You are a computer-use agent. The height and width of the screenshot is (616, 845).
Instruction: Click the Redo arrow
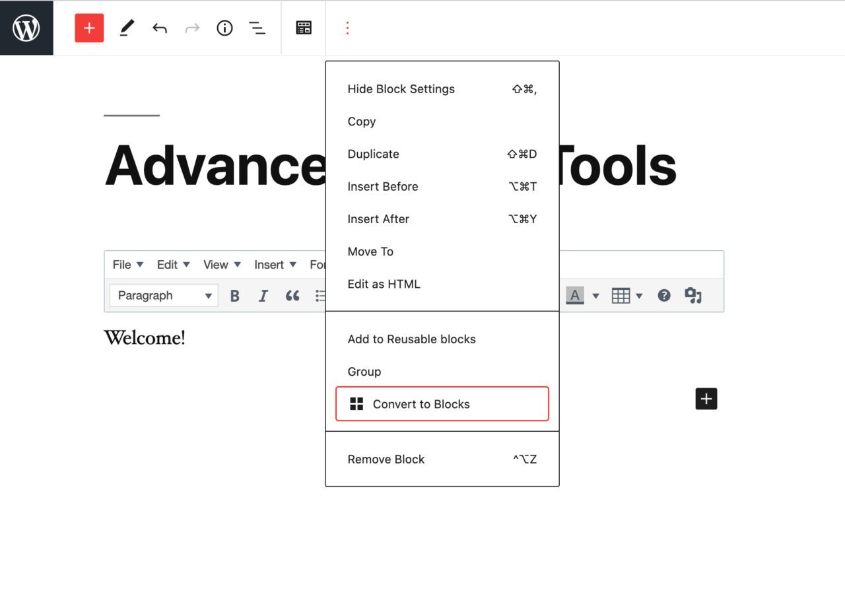pos(191,28)
